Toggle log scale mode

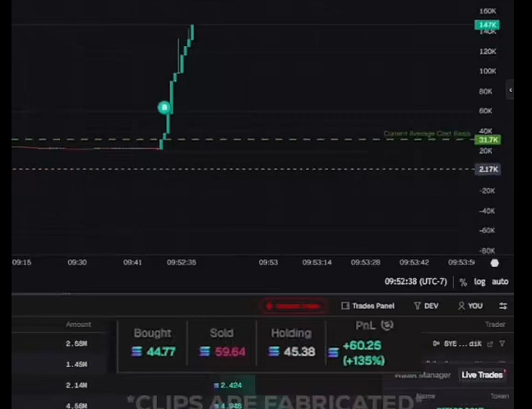[x=479, y=282]
